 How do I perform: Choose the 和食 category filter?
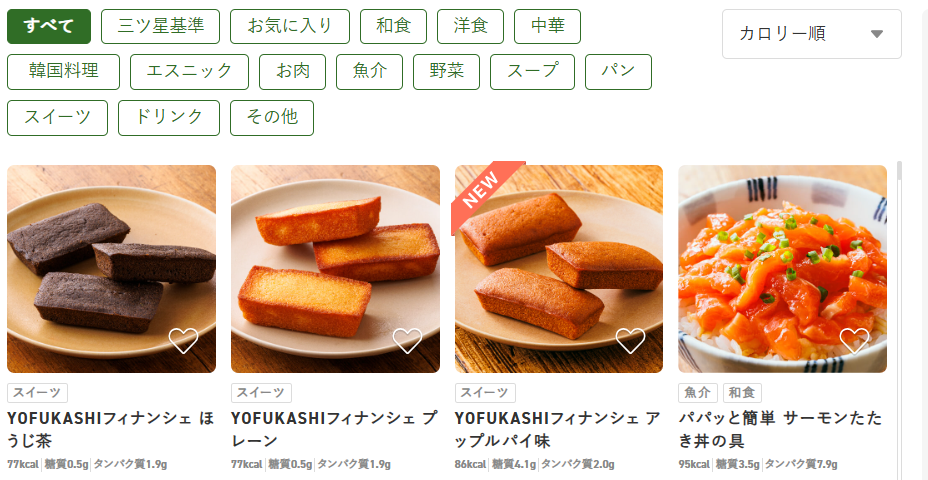click(394, 27)
